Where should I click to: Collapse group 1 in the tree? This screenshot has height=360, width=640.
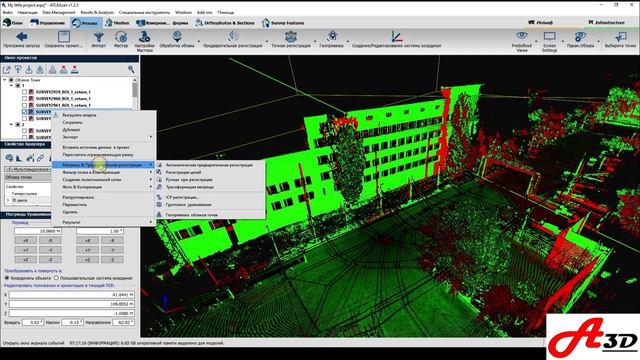click(x=11, y=86)
